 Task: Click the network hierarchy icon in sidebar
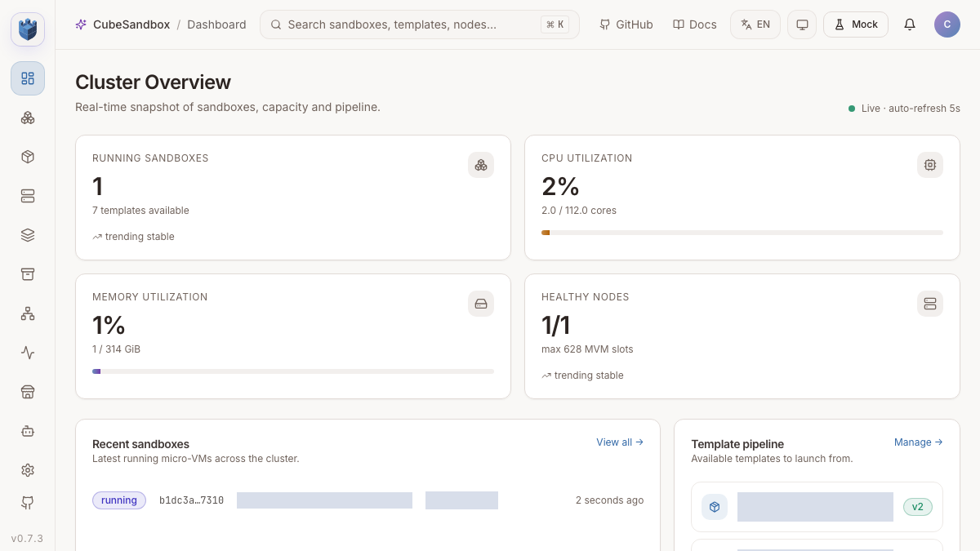[x=28, y=313]
